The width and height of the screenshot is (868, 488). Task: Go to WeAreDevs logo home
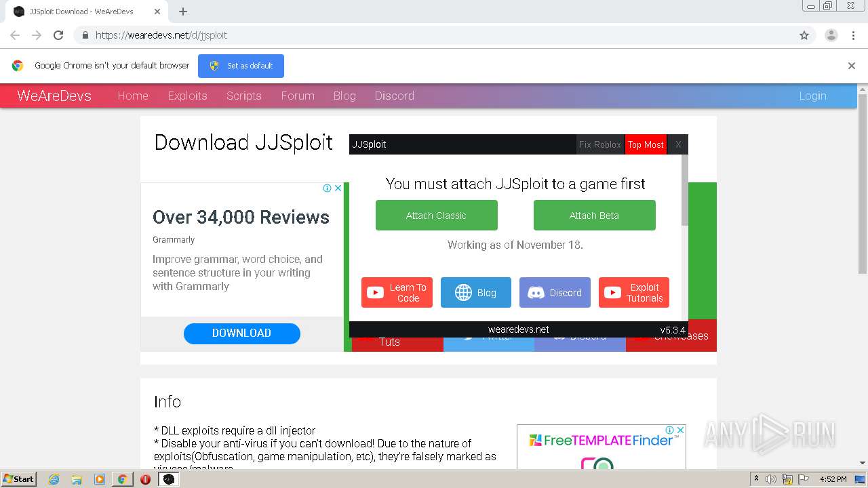(54, 96)
